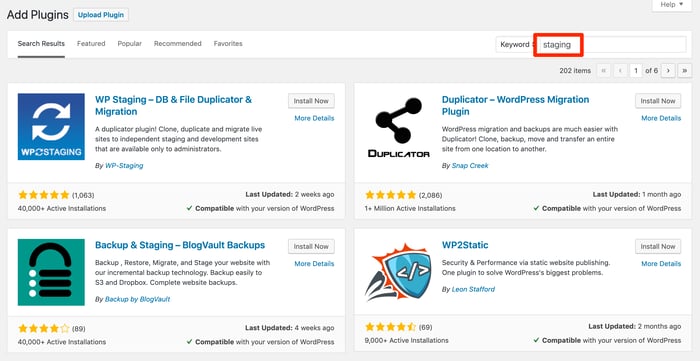The width and height of the screenshot is (700, 361).
Task: Open the WP2Static title link
Action: (465, 245)
